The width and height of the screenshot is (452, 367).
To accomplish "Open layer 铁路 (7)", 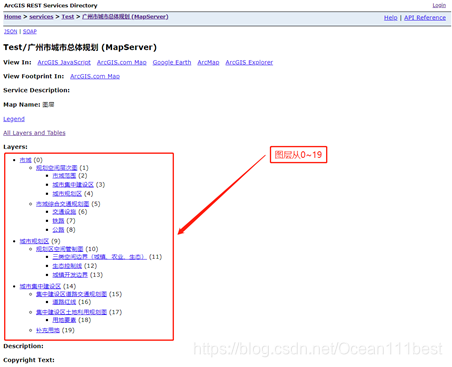I will tap(58, 221).
